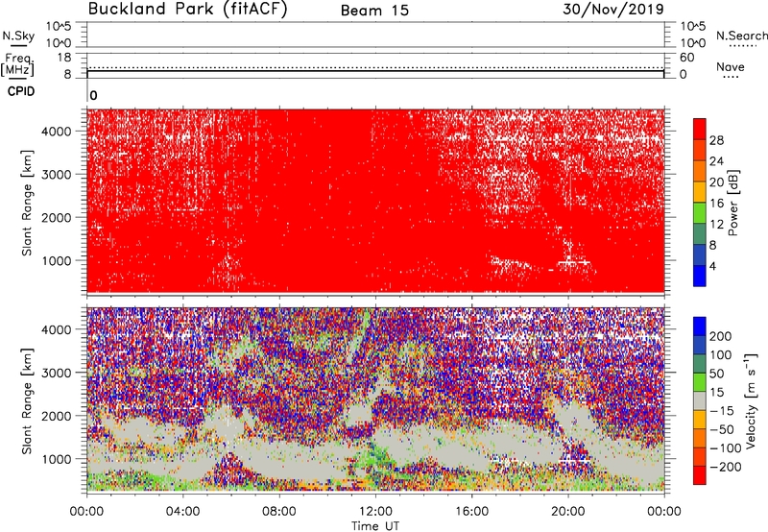
Task: Click the power panel 'Slant Range [km]' label
Action: tap(27, 203)
